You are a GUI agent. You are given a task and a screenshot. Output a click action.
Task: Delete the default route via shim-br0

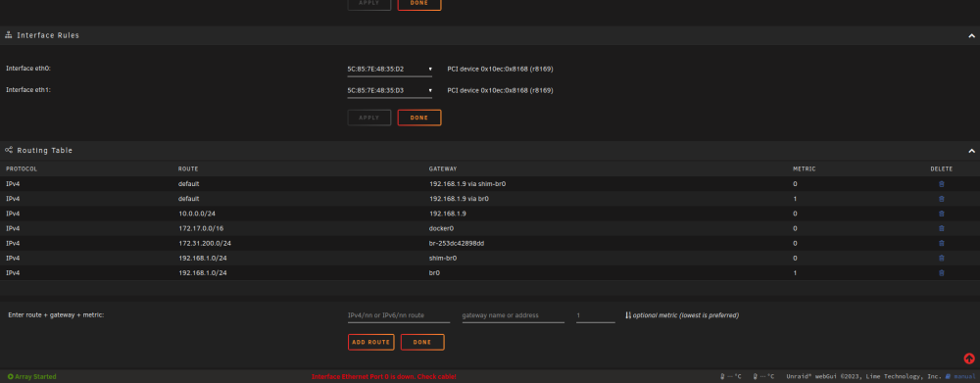point(941,184)
